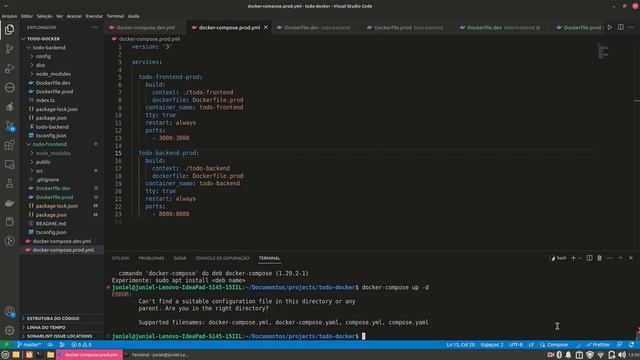Viewport: 640px width, 360px height.
Task: Maximize terminal panel with up chevron
Action: point(620,258)
